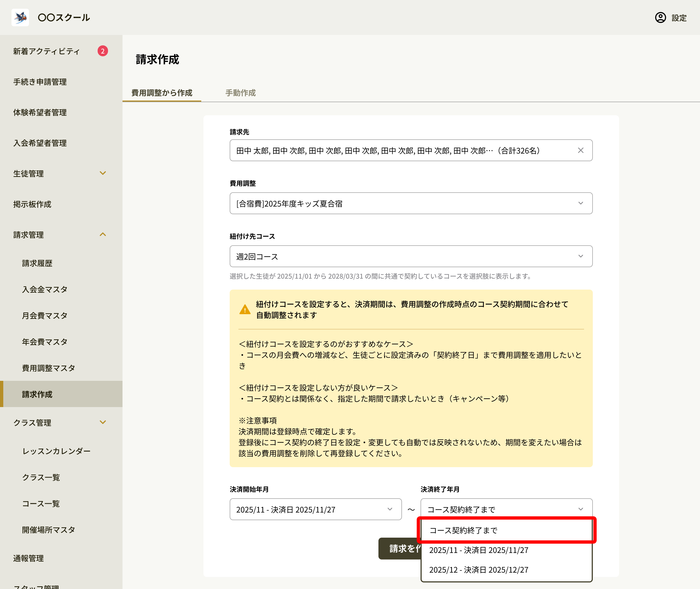Screen dimensions: 700x589
Task: Open 請求履歴 in sidebar
Action: tap(37, 263)
